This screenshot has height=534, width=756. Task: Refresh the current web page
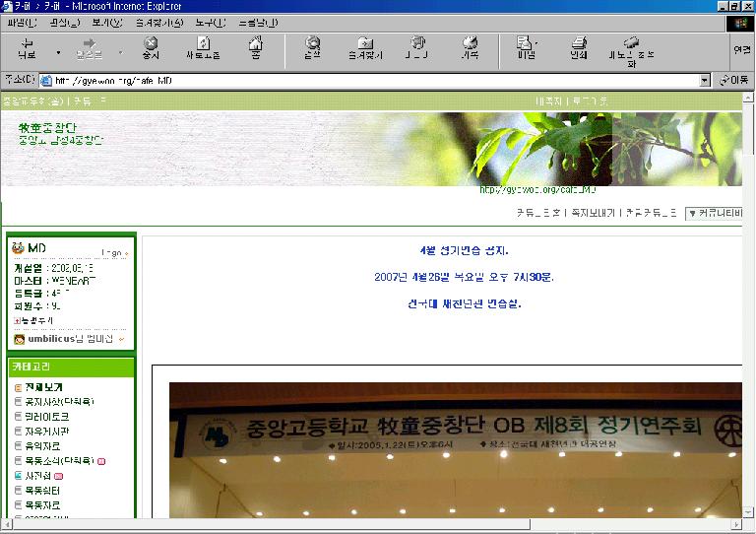coord(203,47)
